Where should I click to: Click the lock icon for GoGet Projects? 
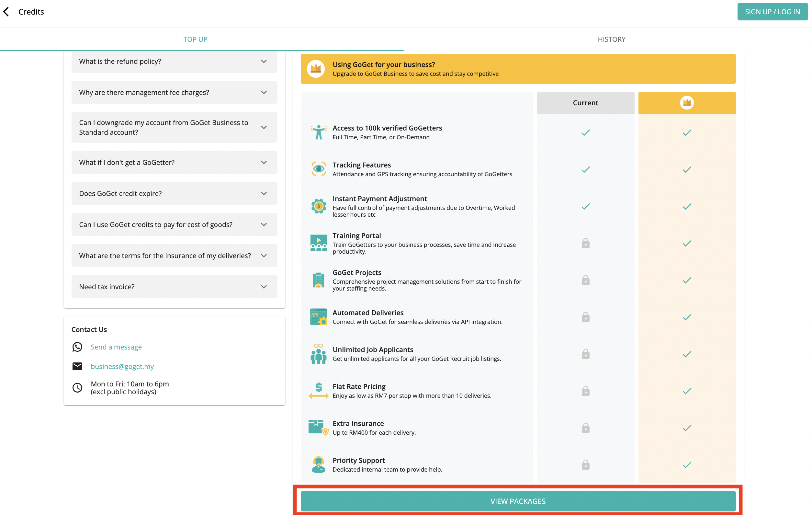585,280
